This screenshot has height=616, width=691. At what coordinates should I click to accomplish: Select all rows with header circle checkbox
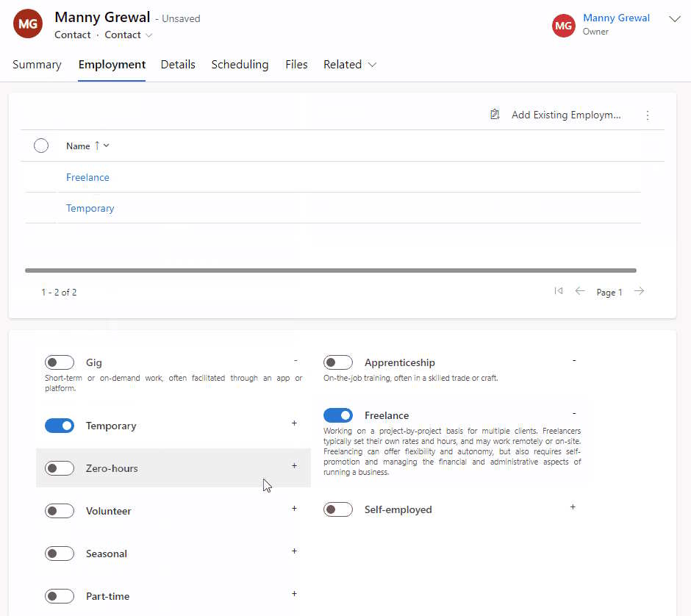[41, 146]
